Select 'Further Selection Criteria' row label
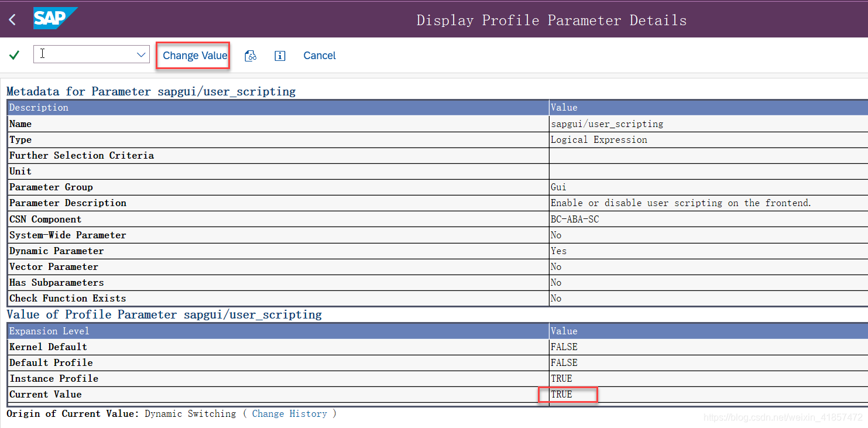The image size is (868, 428). click(82, 156)
